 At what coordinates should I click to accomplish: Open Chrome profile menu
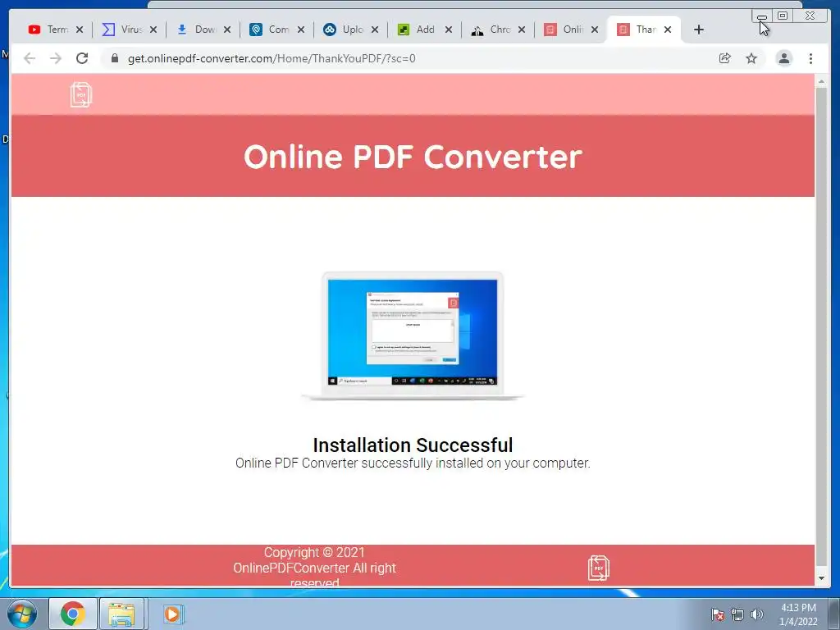point(783,58)
